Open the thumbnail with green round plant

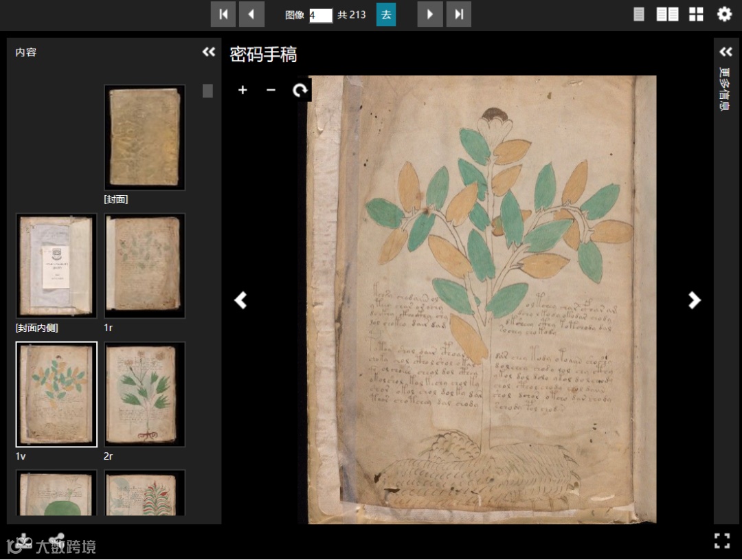tap(56, 493)
